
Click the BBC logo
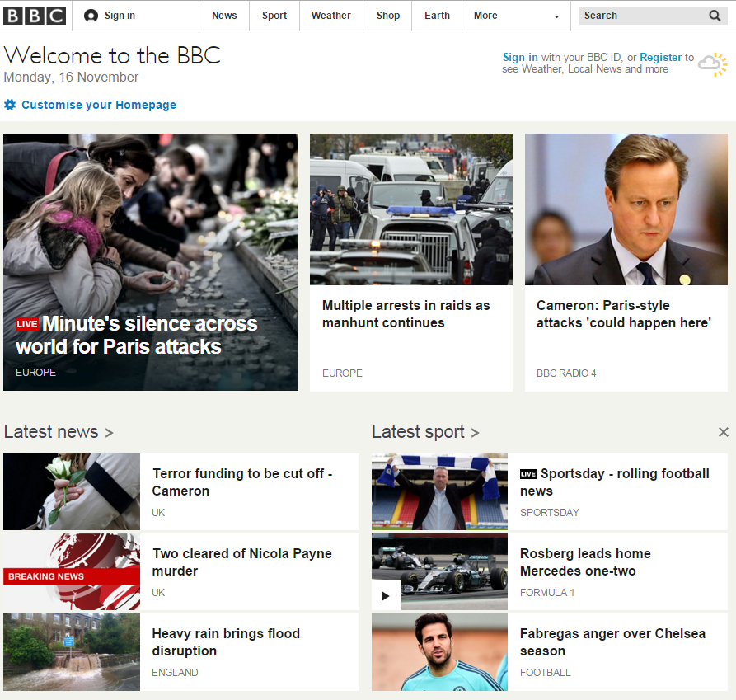[x=34, y=15]
